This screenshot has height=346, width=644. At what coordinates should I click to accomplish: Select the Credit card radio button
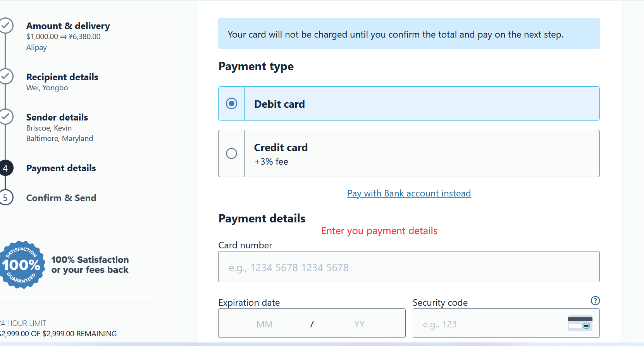click(231, 153)
